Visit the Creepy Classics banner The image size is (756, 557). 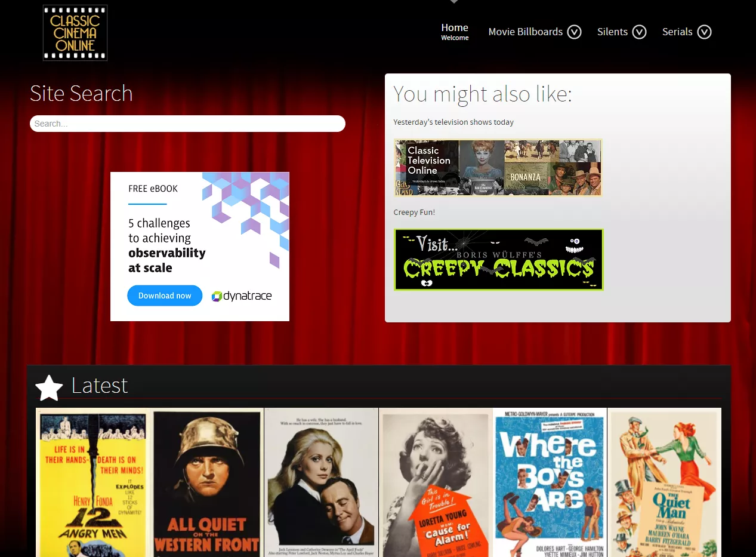click(x=498, y=260)
